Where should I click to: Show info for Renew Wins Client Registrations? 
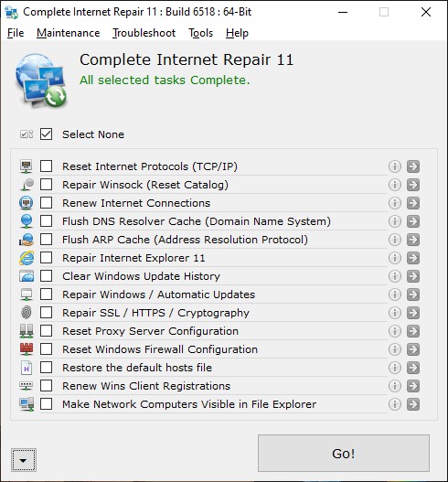click(395, 386)
